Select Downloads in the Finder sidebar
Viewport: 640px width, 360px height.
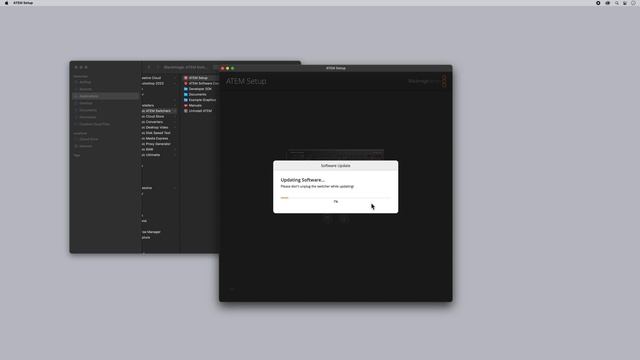tap(105, 117)
